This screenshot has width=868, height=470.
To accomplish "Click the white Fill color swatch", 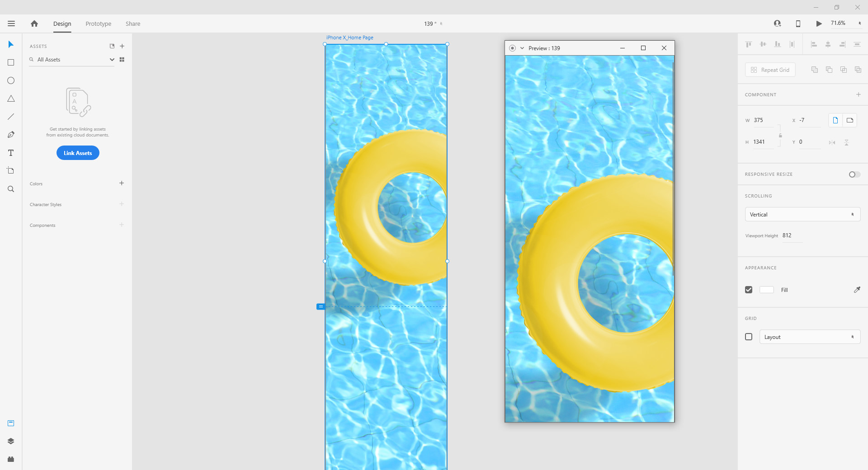I will [x=766, y=290].
